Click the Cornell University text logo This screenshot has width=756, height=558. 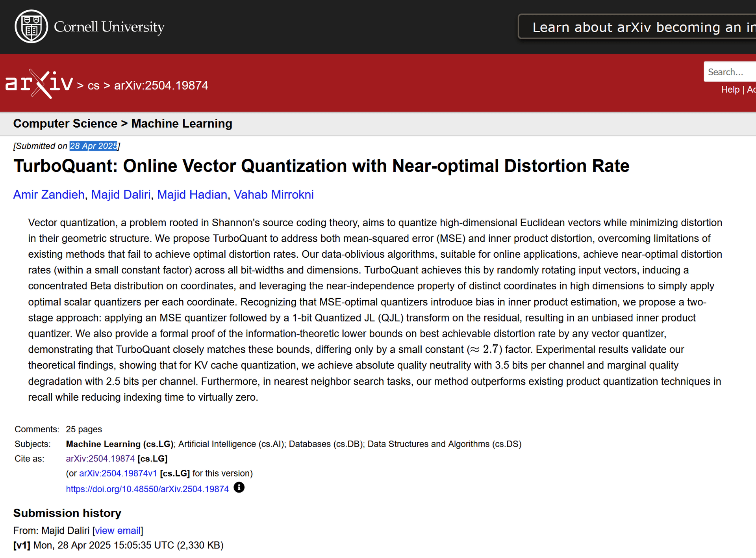click(x=109, y=27)
